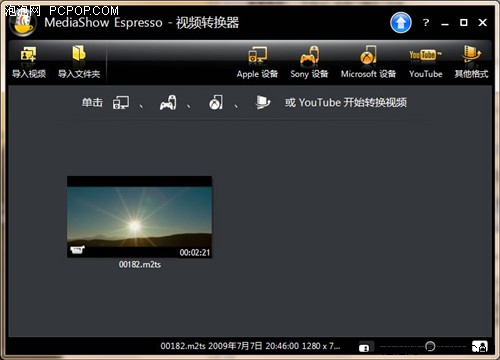Select the Sony 设备 conversion target
Viewport: 500px width, 360px height.
click(x=309, y=63)
